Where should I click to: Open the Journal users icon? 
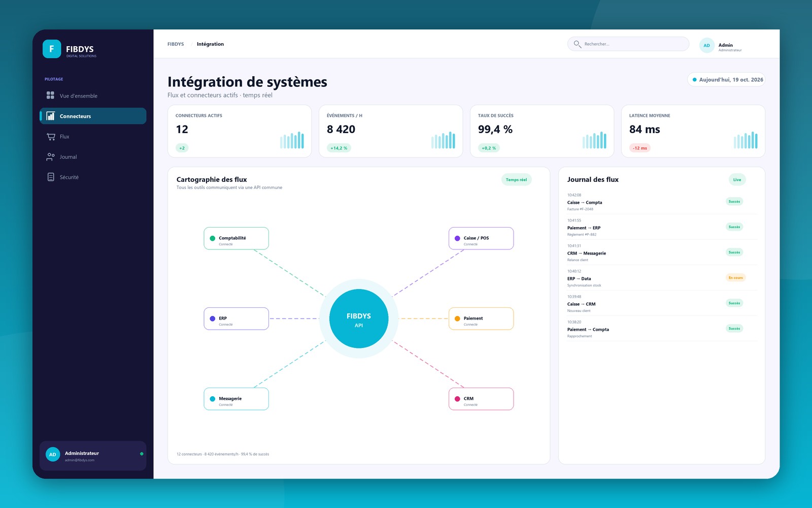(x=50, y=156)
